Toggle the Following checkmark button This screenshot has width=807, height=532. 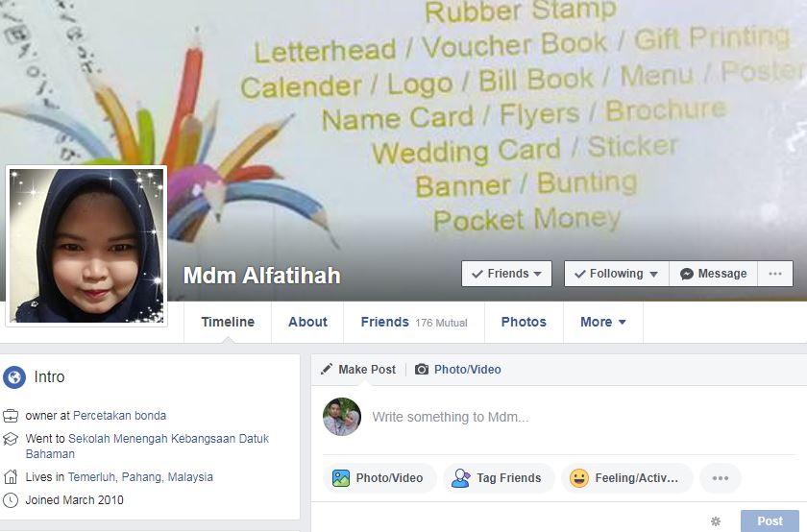coord(617,274)
